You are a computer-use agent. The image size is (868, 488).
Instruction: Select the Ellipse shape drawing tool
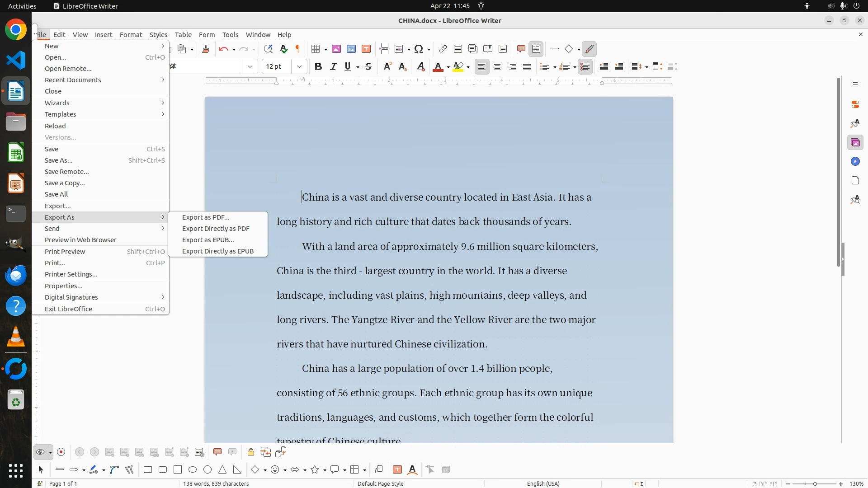pyautogui.click(x=193, y=470)
